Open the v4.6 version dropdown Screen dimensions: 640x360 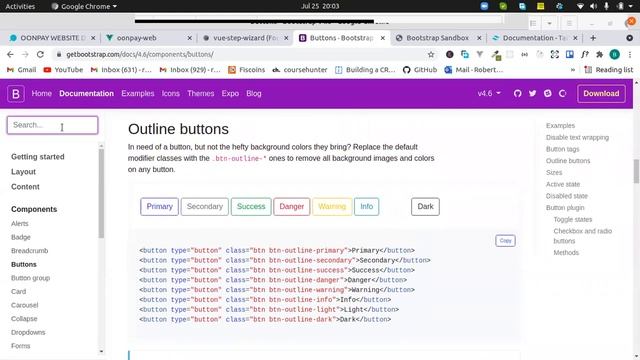(x=489, y=93)
